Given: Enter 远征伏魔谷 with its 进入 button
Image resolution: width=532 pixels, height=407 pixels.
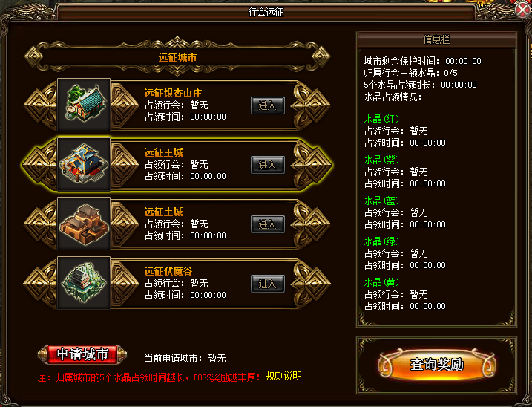Looking at the screenshot, I should pos(268,284).
